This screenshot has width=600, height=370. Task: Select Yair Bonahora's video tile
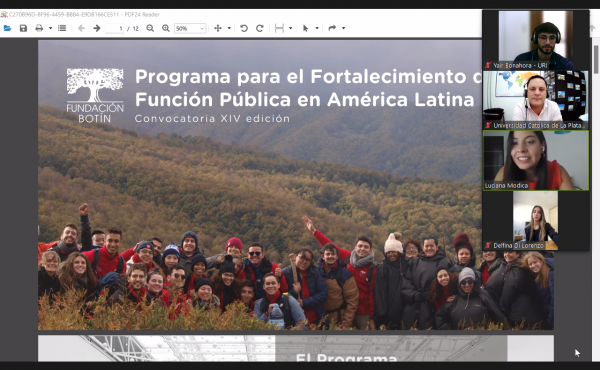[x=536, y=40]
